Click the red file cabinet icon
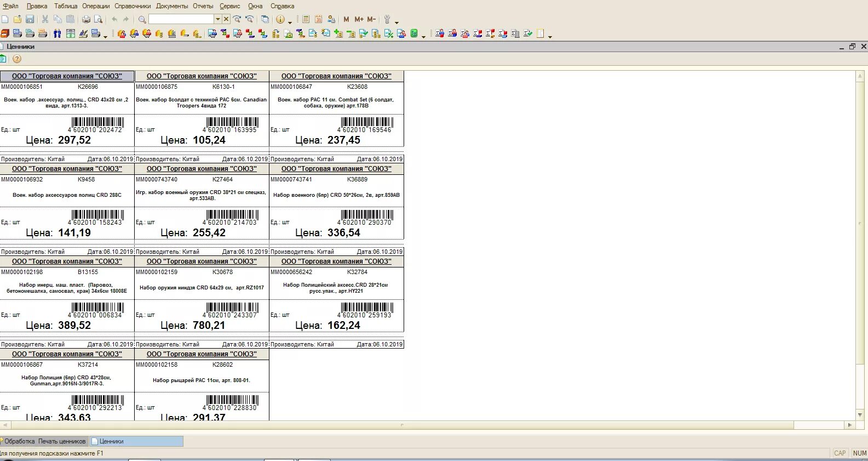 coord(4,33)
